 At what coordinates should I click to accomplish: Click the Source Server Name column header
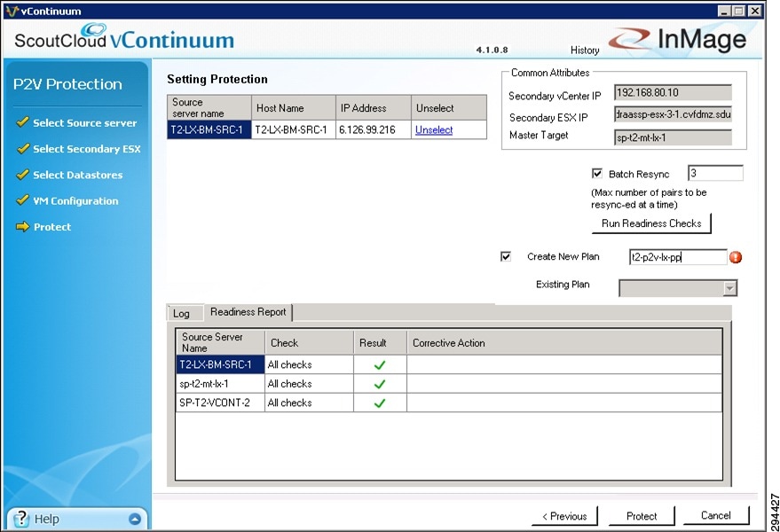tap(220, 342)
